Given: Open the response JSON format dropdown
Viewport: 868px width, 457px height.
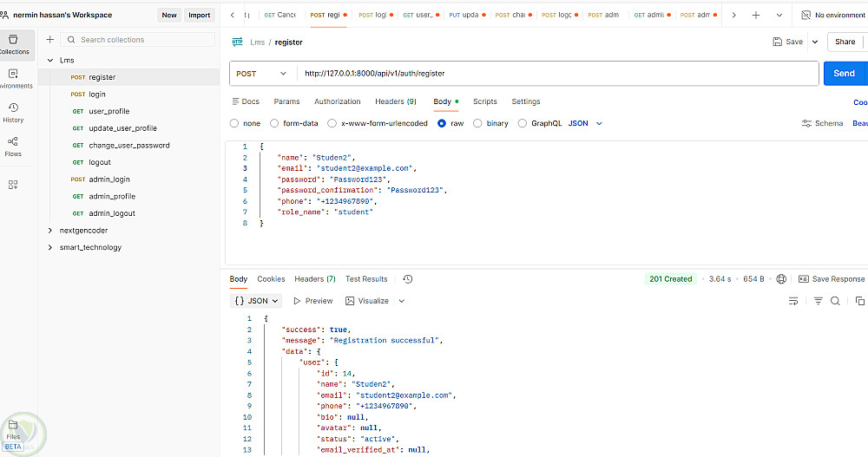Looking at the screenshot, I should pos(256,301).
